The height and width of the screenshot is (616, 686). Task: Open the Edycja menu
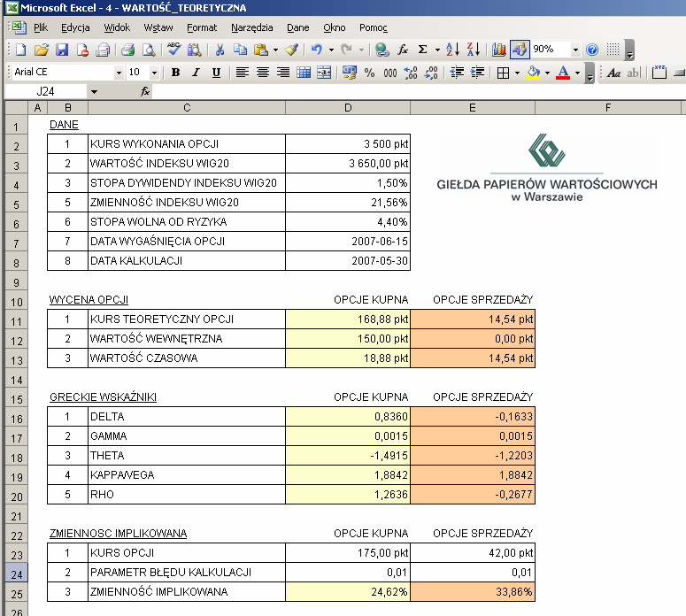tap(75, 27)
